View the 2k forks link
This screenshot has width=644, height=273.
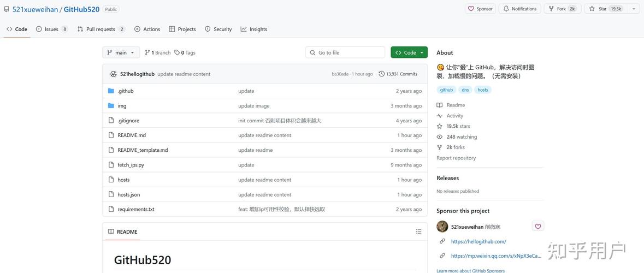point(451,147)
